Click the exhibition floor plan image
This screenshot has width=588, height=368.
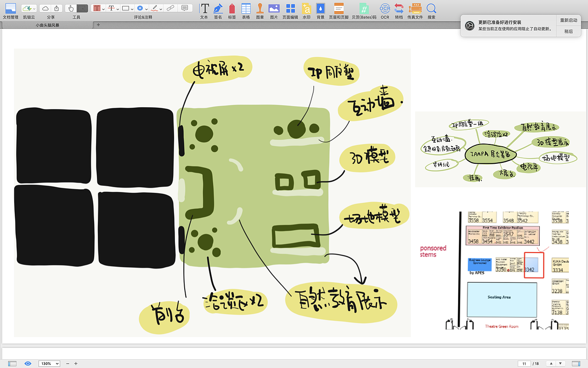(x=495, y=270)
